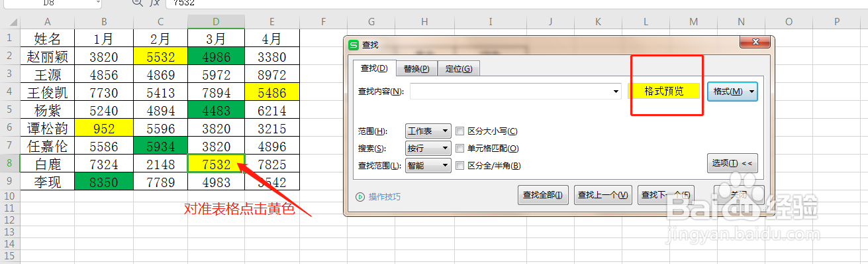Image resolution: width=868 pixels, height=264 pixels.
Task: Toggle the 区分全/半角 checkbox
Action: pyautogui.click(x=460, y=166)
